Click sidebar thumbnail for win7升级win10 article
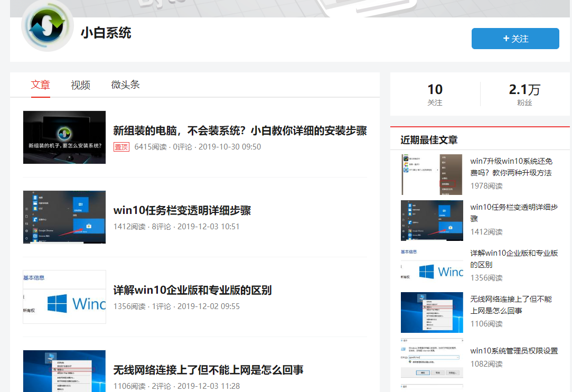The height and width of the screenshot is (392, 572). tap(432, 174)
